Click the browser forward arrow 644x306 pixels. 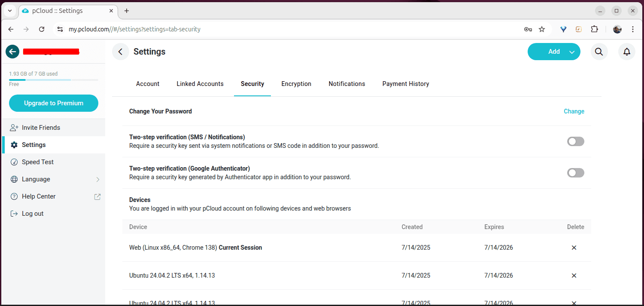(x=26, y=29)
